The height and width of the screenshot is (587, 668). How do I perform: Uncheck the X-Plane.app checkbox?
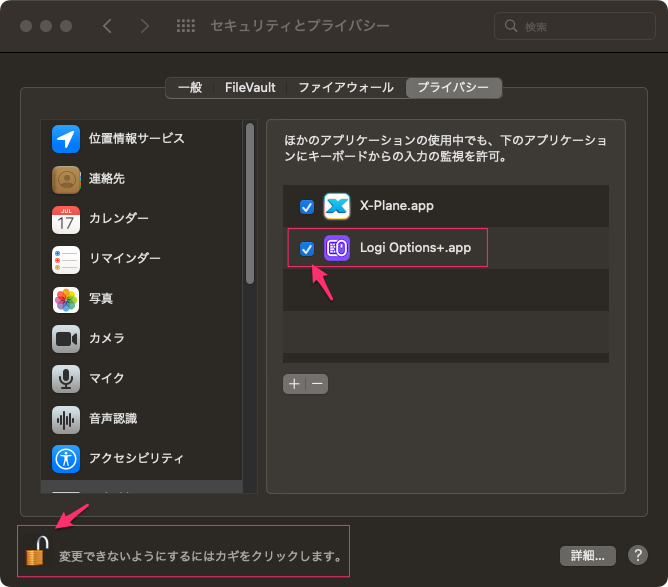307,207
